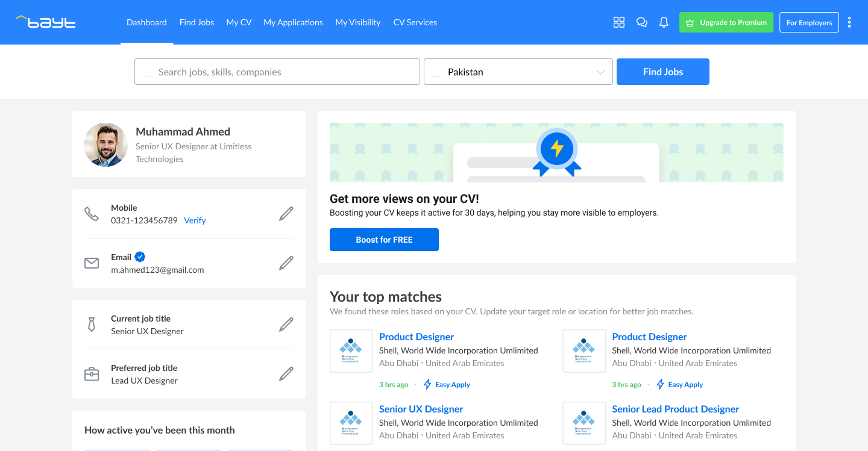The width and height of the screenshot is (868, 451).
Task: Open Senior Lead Product Designer job link
Action: (676, 409)
